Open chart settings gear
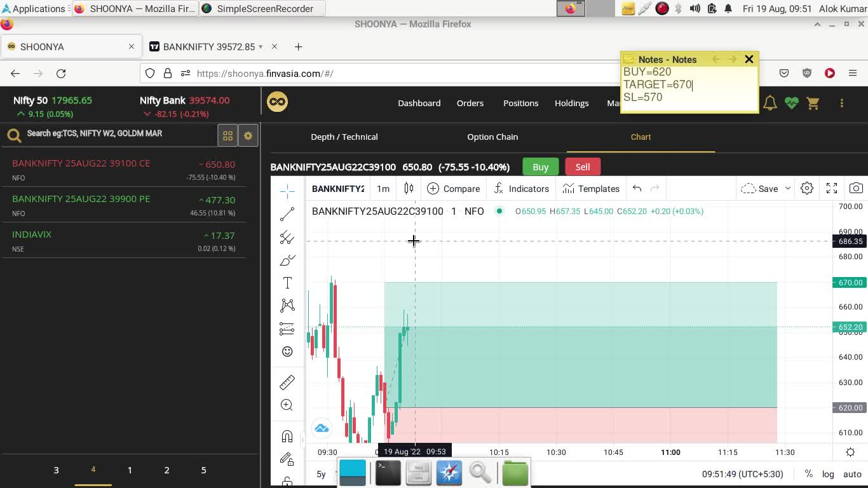868x488 pixels. [807, 189]
